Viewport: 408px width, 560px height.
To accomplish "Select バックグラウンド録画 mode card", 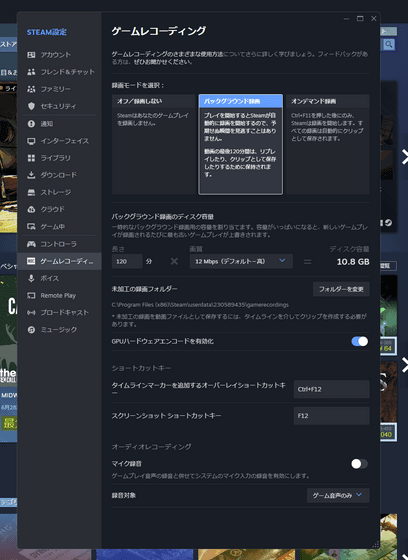I will click(x=240, y=144).
